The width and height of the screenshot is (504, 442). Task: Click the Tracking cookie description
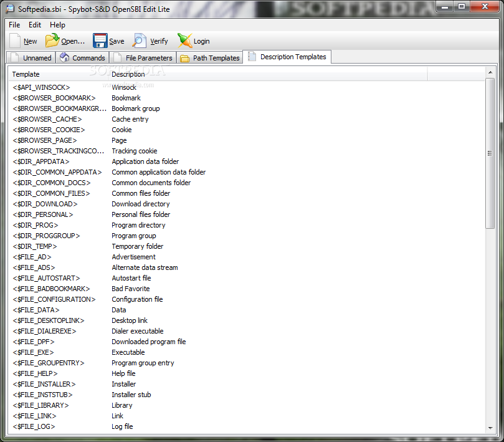click(x=135, y=151)
